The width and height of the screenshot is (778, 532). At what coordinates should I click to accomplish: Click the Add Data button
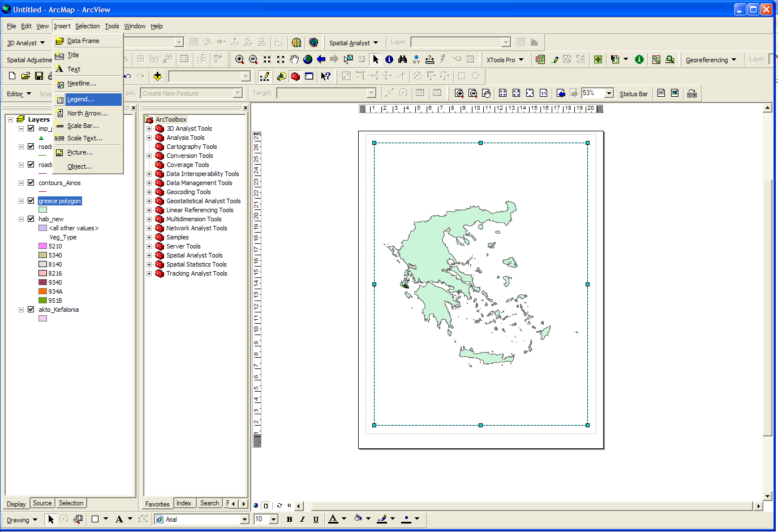[157, 76]
